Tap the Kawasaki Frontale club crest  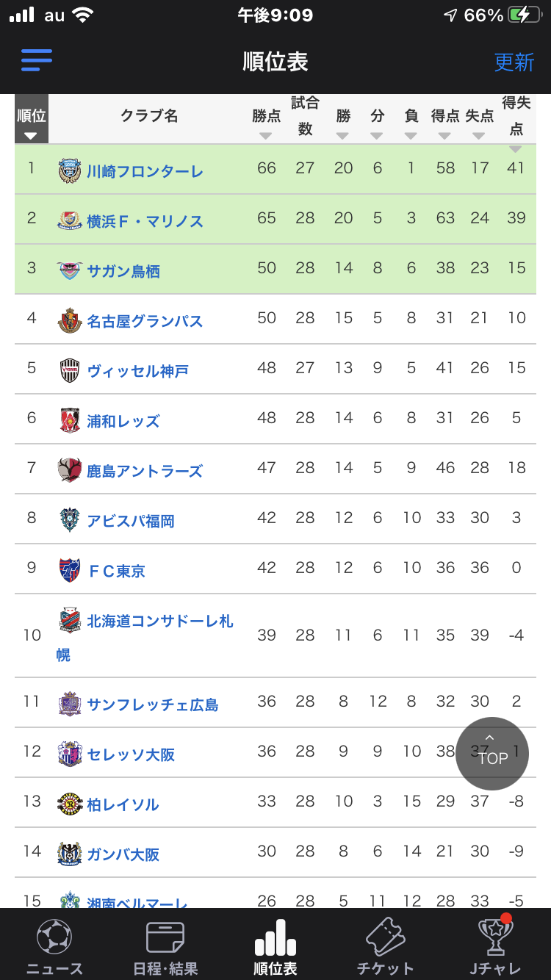(x=69, y=171)
